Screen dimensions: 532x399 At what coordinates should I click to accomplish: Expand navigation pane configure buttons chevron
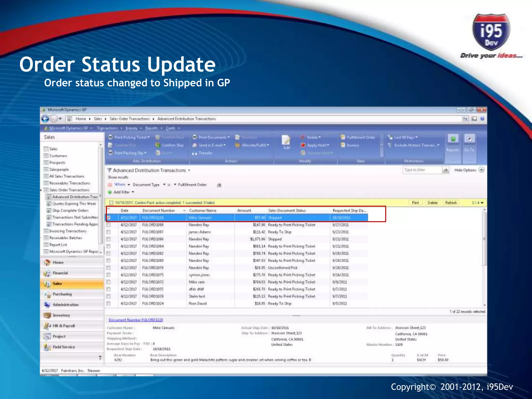click(100, 358)
